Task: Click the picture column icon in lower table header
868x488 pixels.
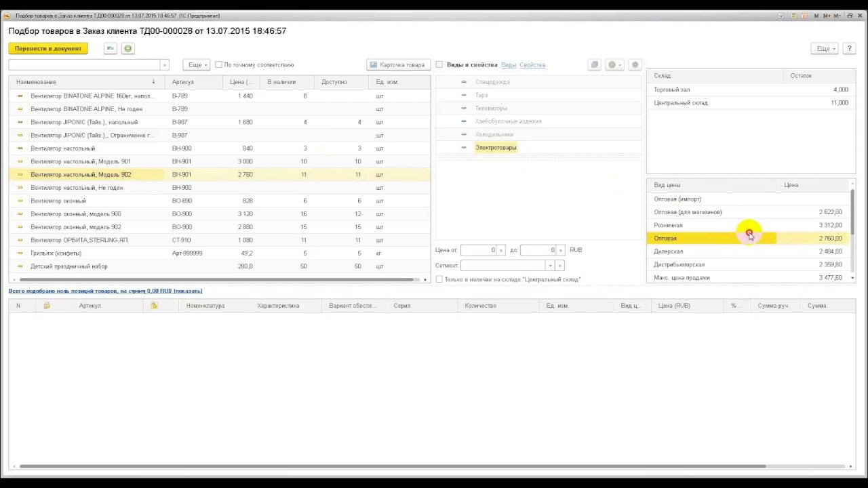Action: coord(47,306)
